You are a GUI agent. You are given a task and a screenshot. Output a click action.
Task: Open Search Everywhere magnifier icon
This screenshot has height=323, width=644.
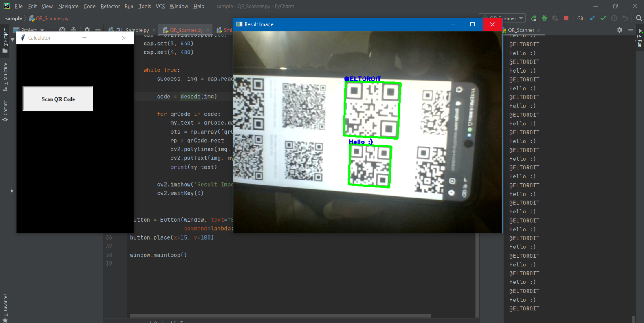coord(639,18)
